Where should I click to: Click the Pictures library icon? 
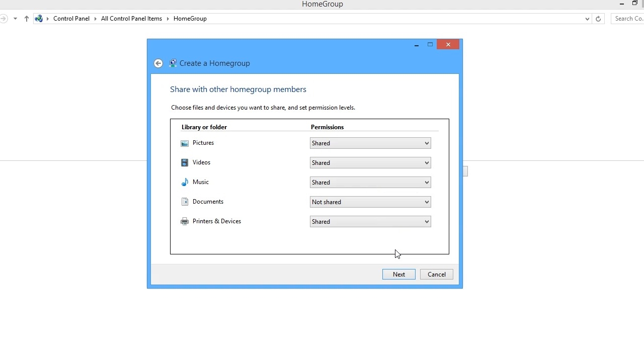(x=185, y=143)
